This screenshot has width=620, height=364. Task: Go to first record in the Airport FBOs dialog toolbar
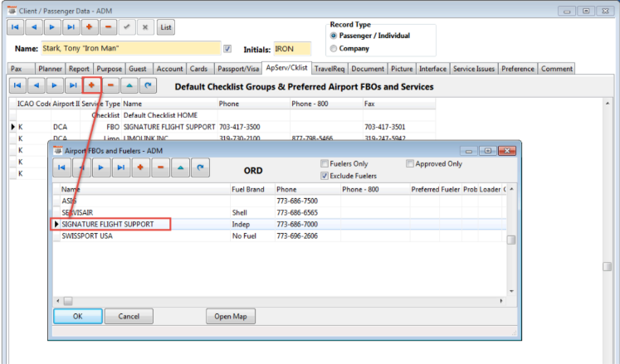pos(63,168)
